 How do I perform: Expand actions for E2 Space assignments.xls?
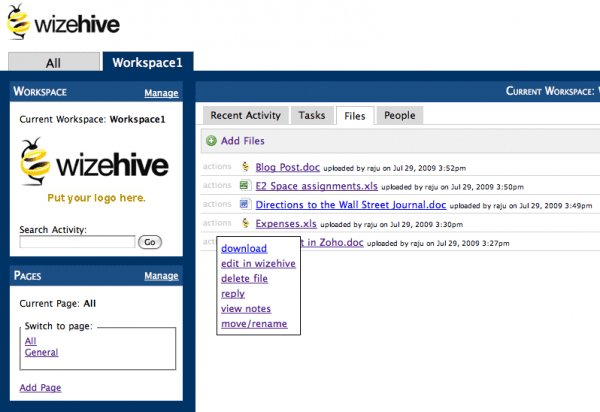pos(217,186)
